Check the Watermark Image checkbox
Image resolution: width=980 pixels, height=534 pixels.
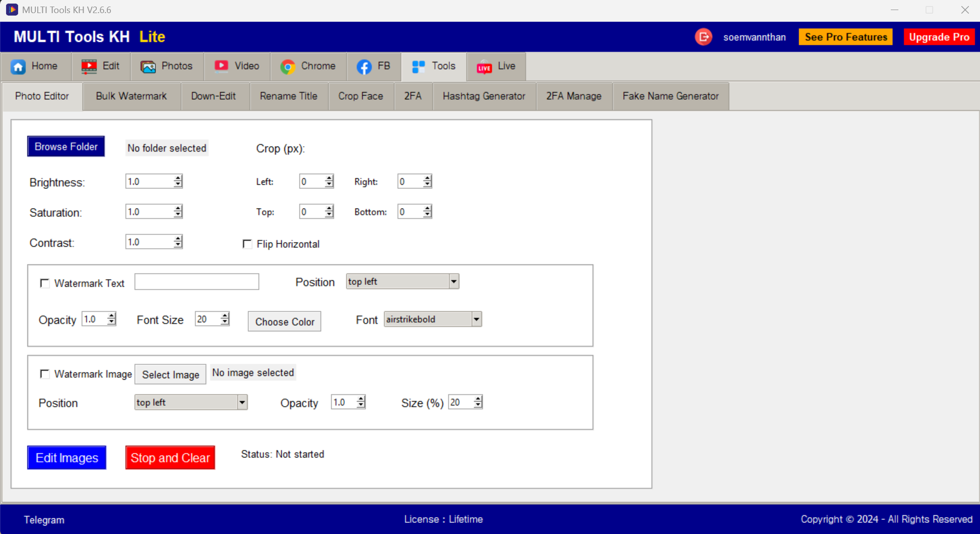tap(45, 374)
